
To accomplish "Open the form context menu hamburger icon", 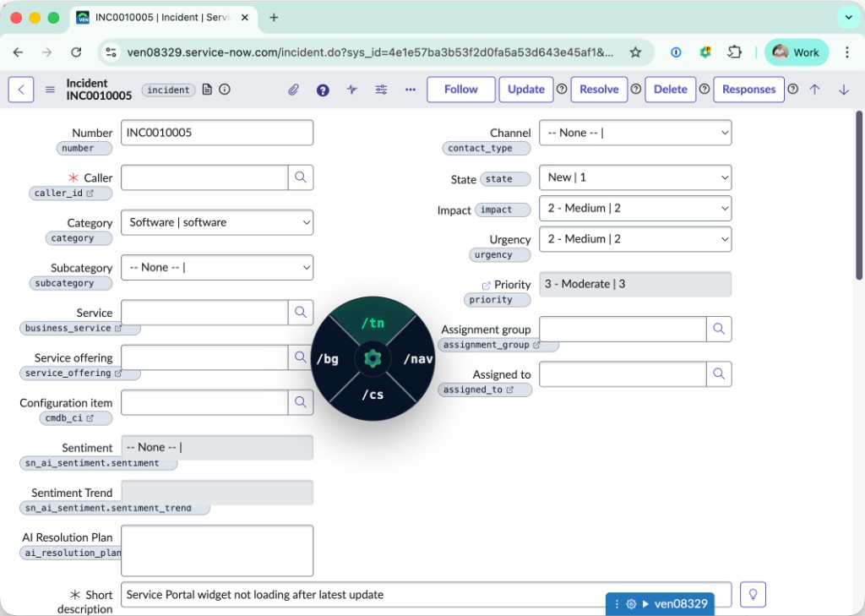I will point(50,89).
